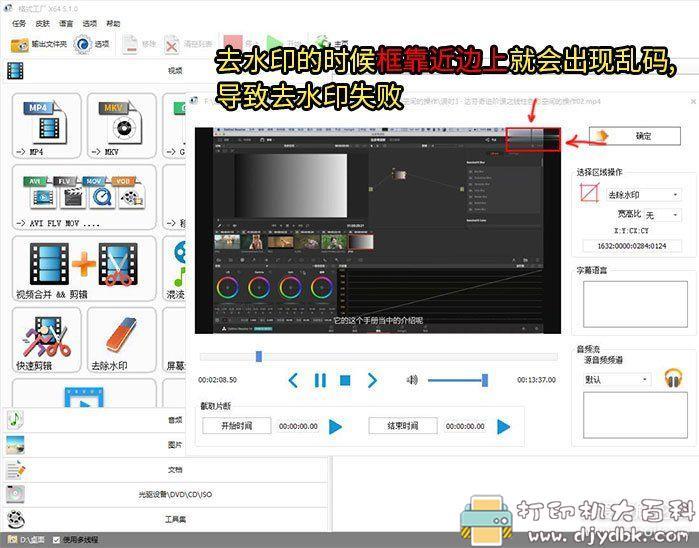Open the 去除水印 region operation dropdown
Screen dimensions: 699x548
coord(643,195)
